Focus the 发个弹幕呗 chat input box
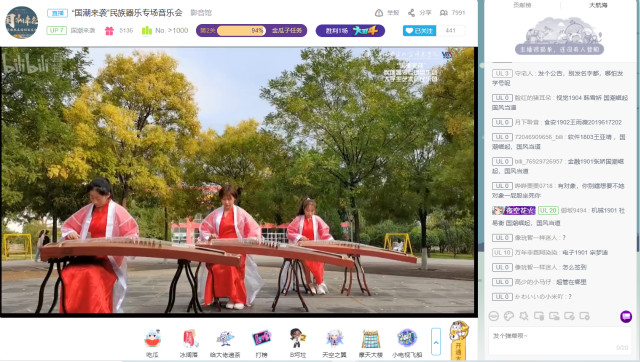 (560, 341)
